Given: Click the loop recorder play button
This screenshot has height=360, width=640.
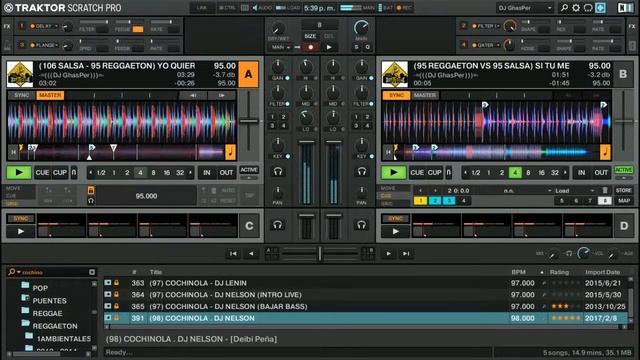Looking at the screenshot, I should pyautogui.click(x=329, y=47).
